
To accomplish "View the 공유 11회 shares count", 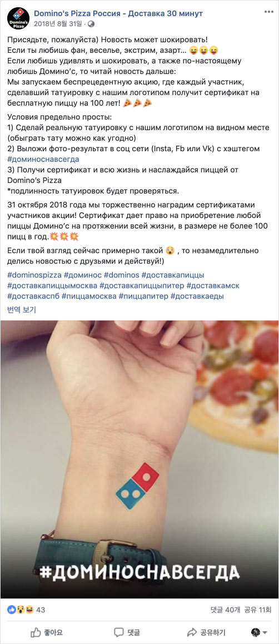I will 258,610.
